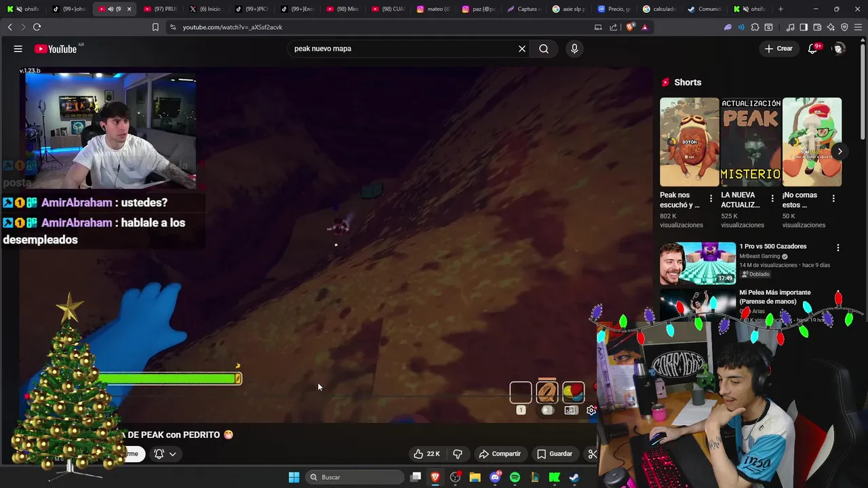Dislike the video

click(458, 454)
